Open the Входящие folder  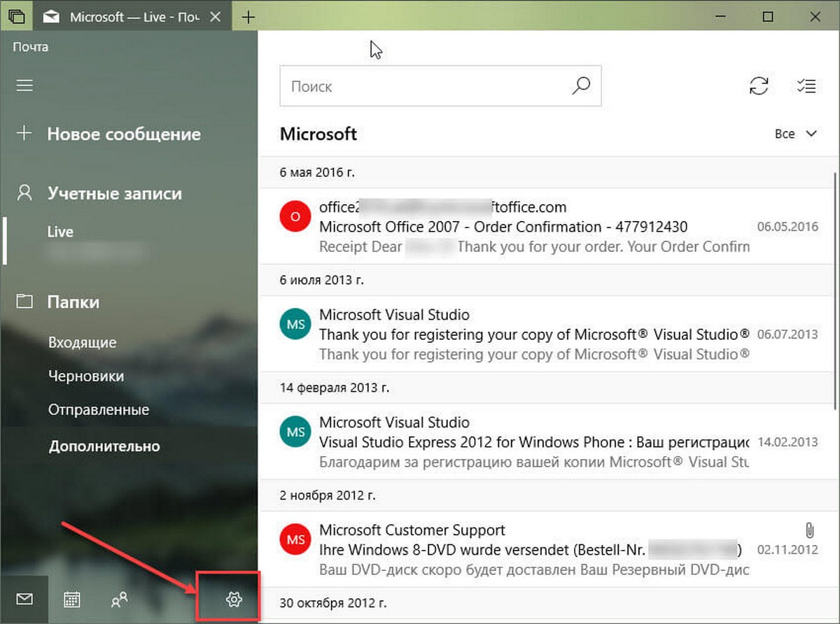(83, 343)
